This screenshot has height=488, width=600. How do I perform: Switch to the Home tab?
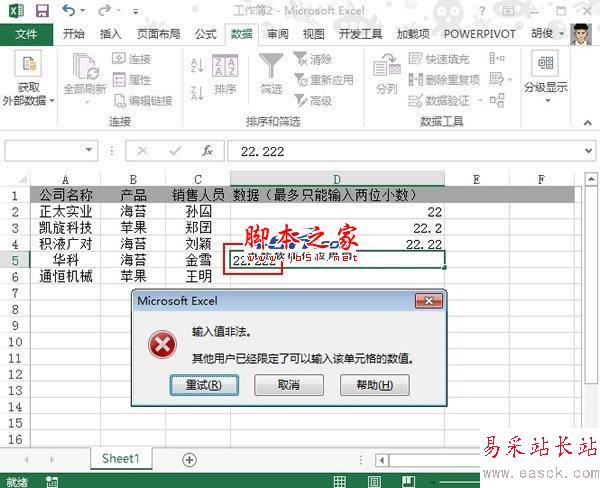[x=73, y=34]
